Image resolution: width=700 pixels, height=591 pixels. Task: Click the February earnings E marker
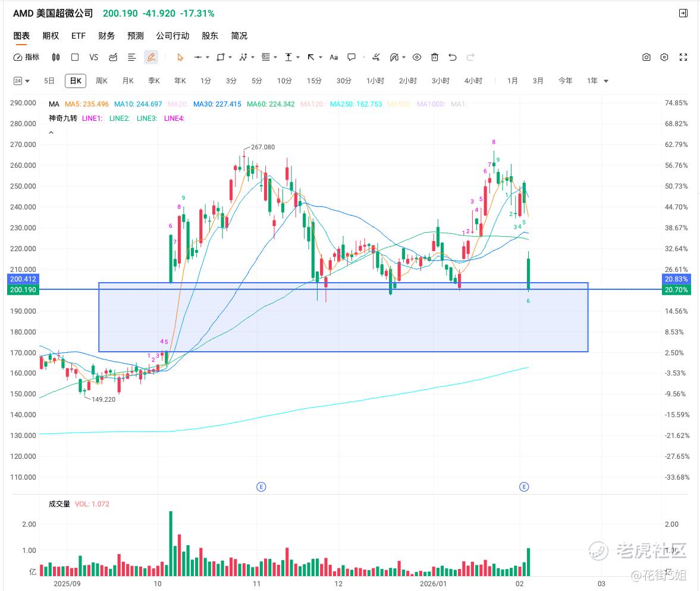click(x=524, y=487)
